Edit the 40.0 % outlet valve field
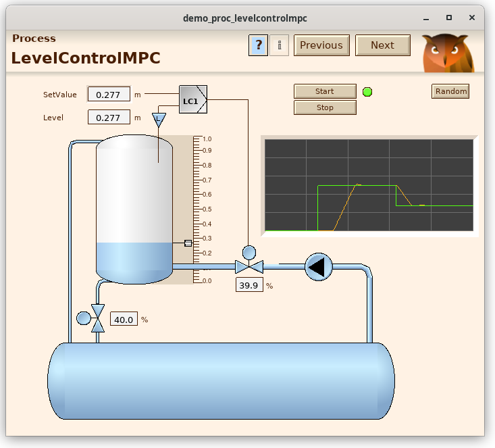This screenshot has width=495, height=448. click(124, 319)
